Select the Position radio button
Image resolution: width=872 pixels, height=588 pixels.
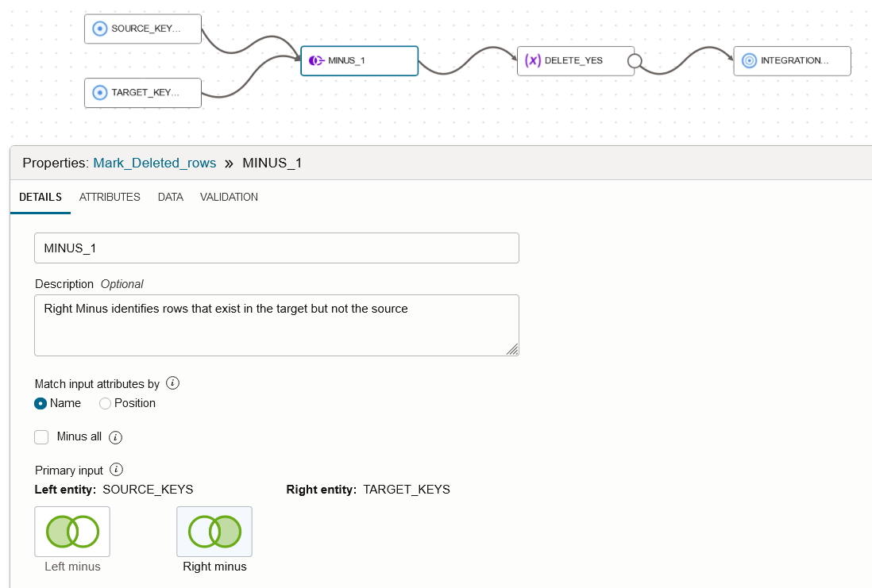tap(105, 403)
